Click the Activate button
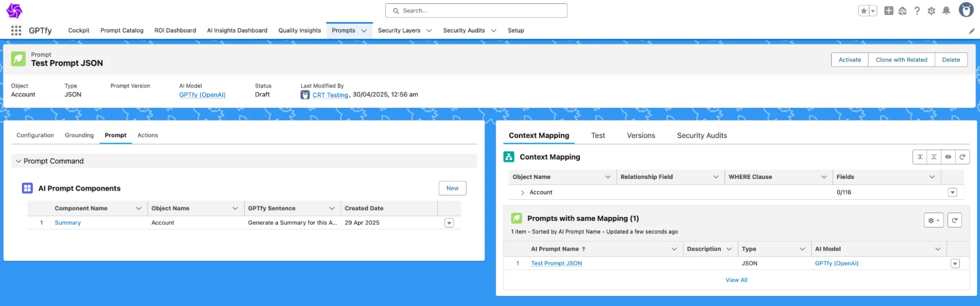The image size is (980, 306). pyautogui.click(x=850, y=60)
